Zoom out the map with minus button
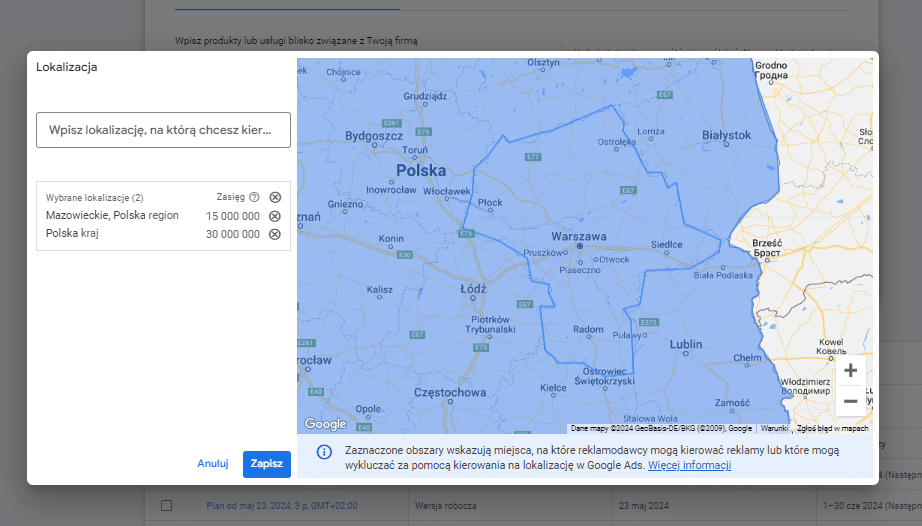Viewport: 922px width, 526px height. coord(850,401)
